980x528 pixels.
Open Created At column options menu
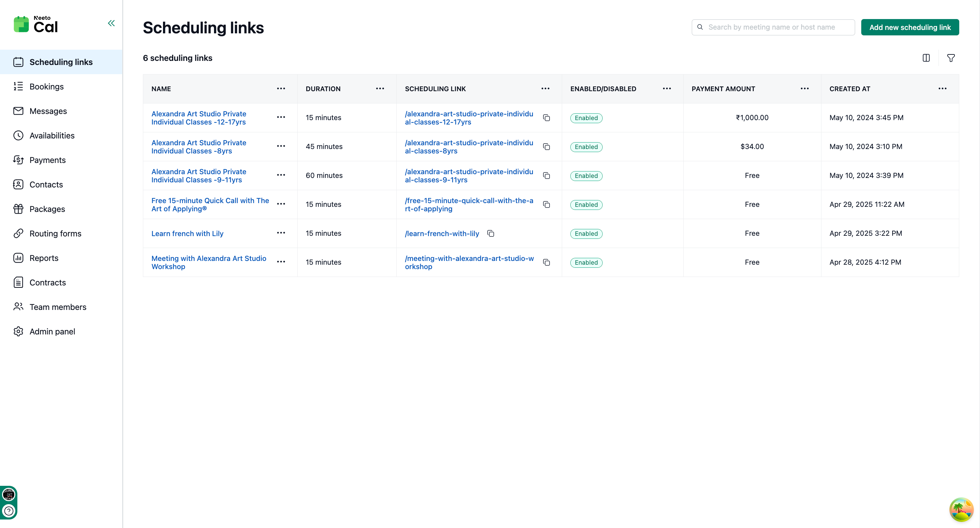point(942,89)
